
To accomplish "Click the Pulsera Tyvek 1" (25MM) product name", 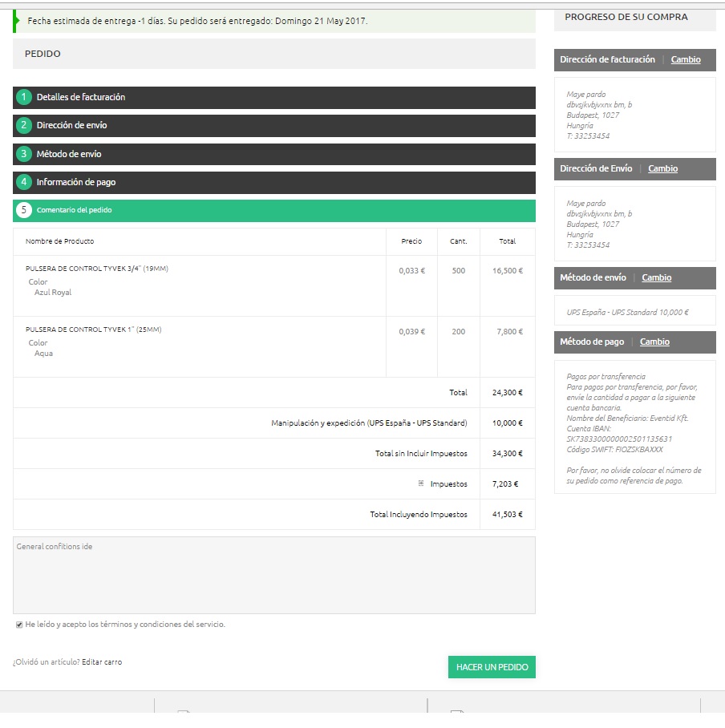I will pos(93,330).
